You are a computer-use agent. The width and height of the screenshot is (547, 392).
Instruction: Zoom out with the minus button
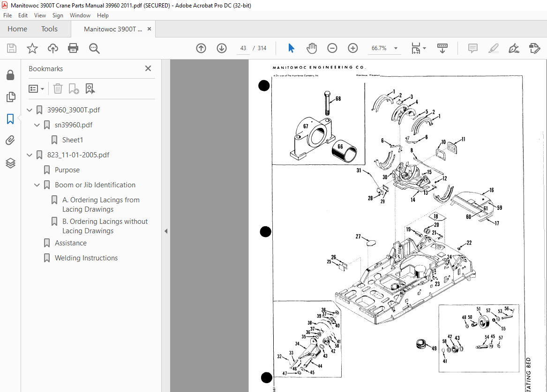332,48
